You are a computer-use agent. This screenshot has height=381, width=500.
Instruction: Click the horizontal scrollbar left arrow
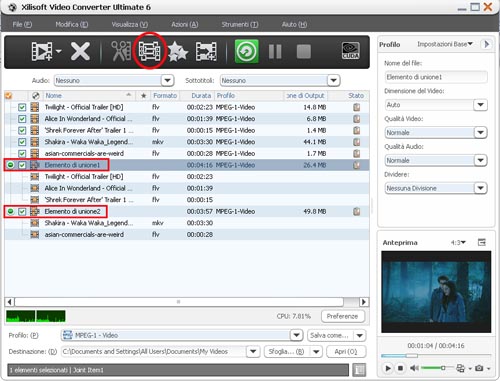coord(9,302)
